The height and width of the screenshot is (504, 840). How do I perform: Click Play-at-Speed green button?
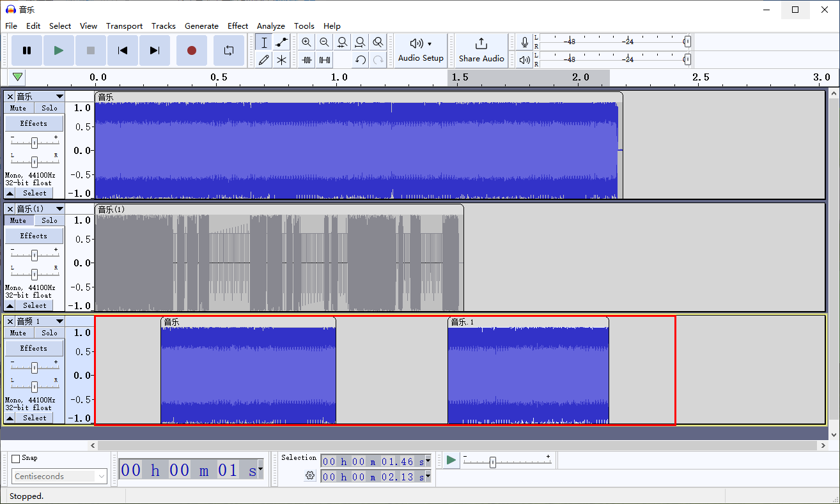click(x=452, y=460)
